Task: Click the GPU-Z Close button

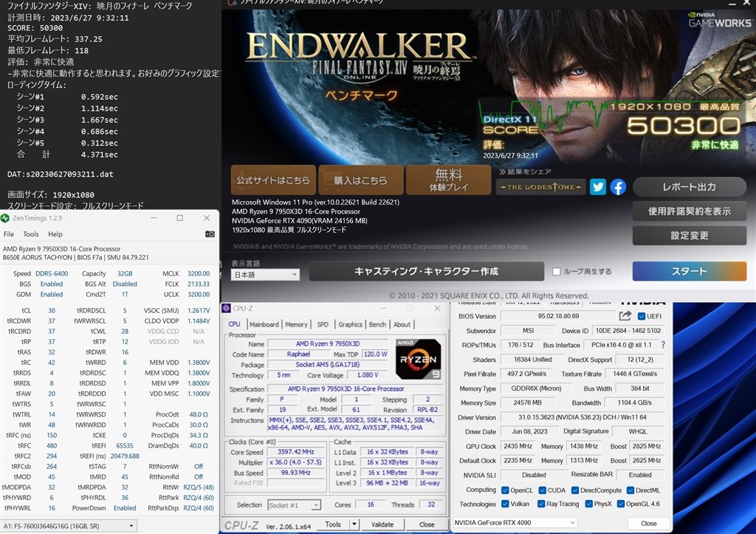Action: coord(648,524)
